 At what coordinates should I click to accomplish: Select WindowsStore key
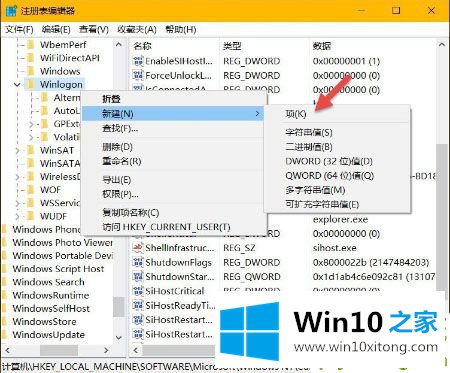point(44,322)
